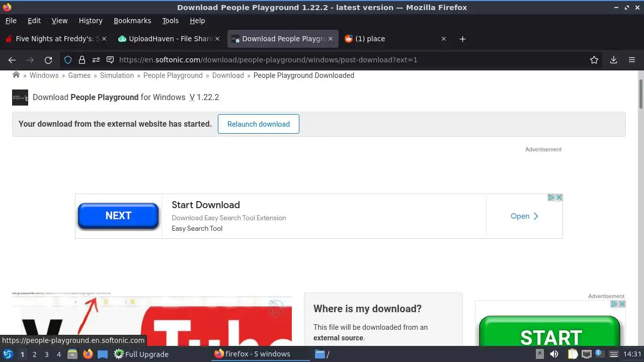The width and height of the screenshot is (644, 362).
Task: Go back with the Back arrow
Action: [12, 60]
